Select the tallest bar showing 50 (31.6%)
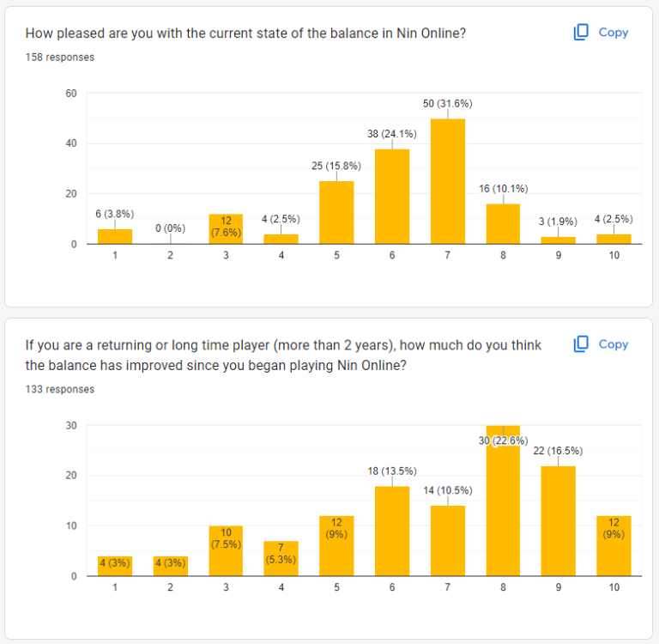This screenshot has width=659, height=644. [x=447, y=181]
